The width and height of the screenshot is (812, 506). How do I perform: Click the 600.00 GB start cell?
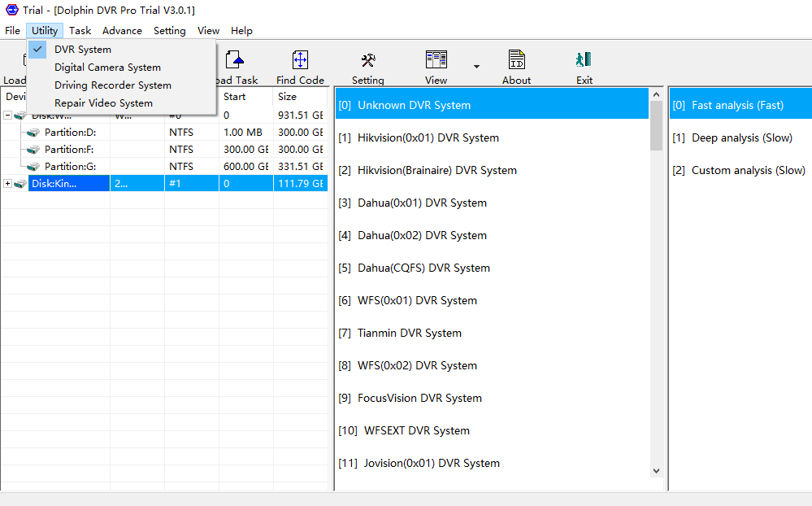pyautogui.click(x=246, y=167)
